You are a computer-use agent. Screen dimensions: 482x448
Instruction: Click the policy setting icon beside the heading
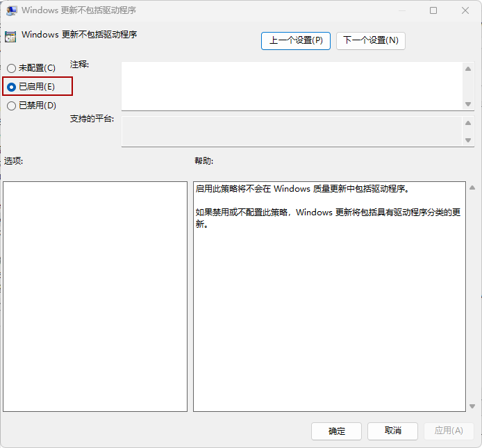coord(10,37)
